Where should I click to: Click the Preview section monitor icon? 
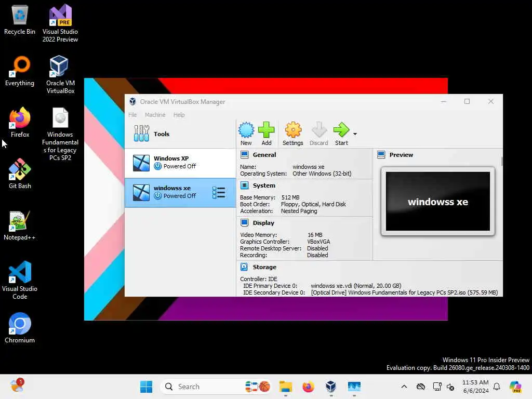pyautogui.click(x=381, y=155)
